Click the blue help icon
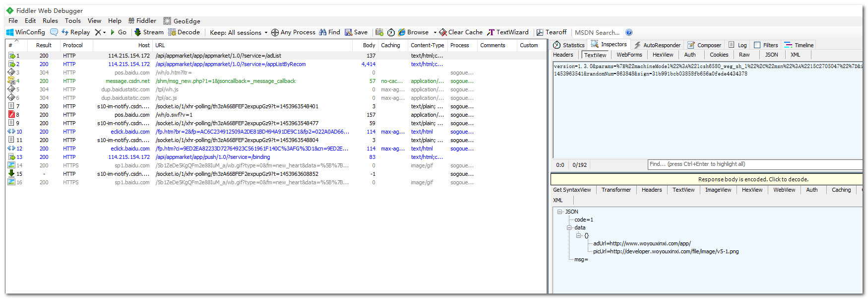 629,32
